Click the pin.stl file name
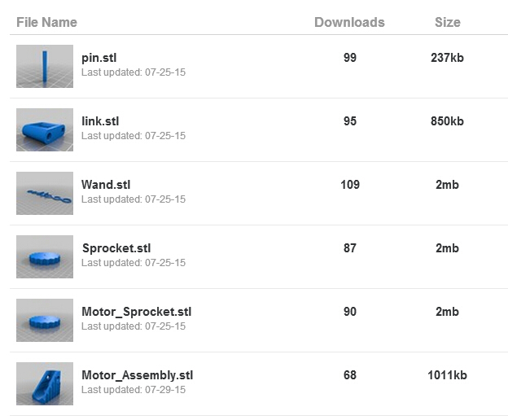The image size is (508, 420). click(x=99, y=58)
